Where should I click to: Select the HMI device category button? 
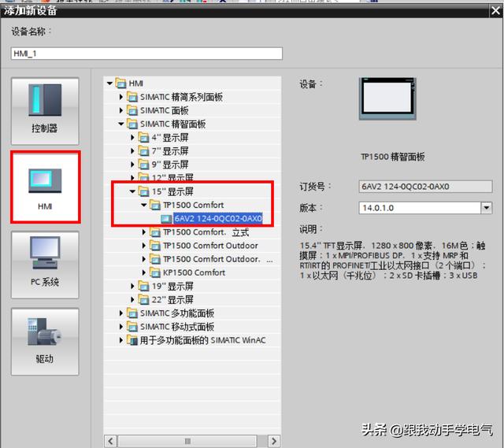point(46,187)
